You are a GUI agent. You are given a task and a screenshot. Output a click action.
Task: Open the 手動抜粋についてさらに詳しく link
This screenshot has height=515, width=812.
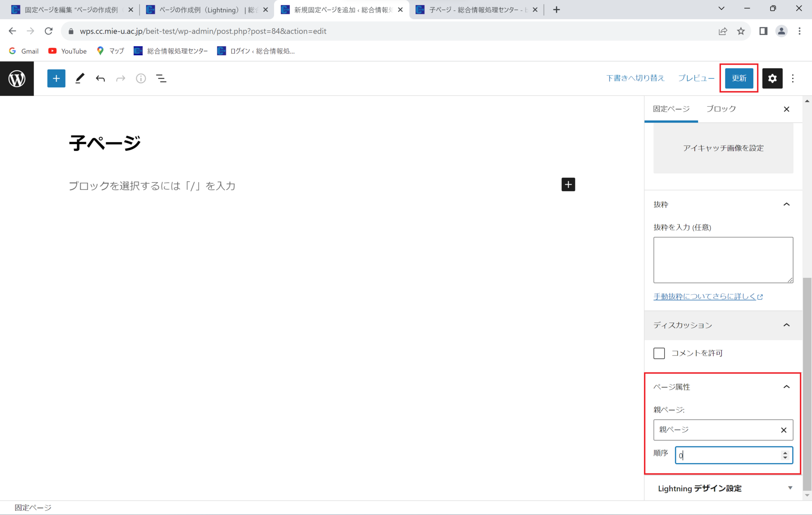coord(708,297)
